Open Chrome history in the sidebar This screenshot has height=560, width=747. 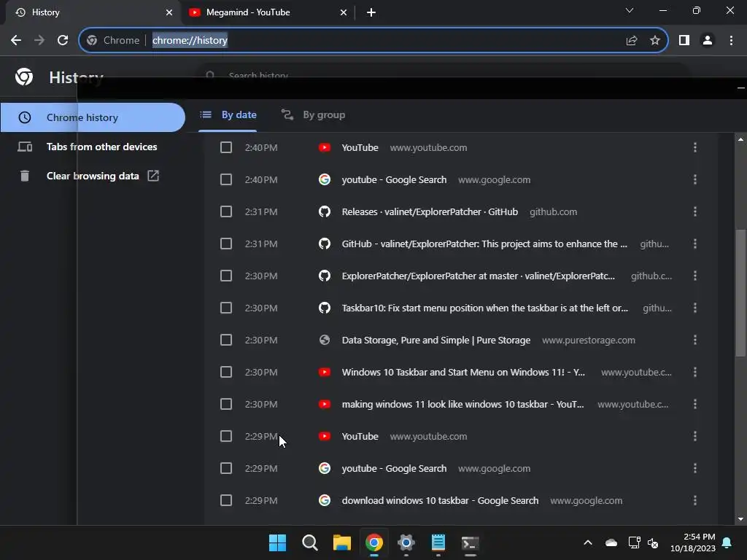pyautogui.click(x=93, y=117)
